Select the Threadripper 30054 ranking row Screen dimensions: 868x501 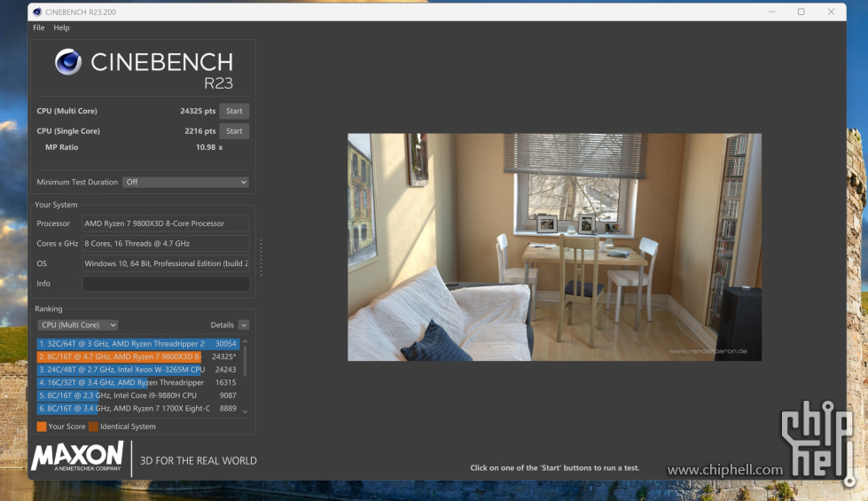[137, 344]
